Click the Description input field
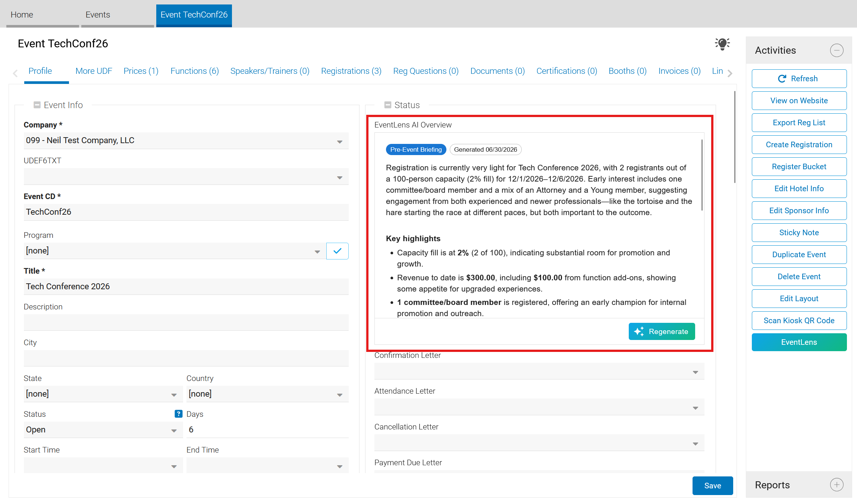Viewport: 857px width, 504px height. point(186,322)
